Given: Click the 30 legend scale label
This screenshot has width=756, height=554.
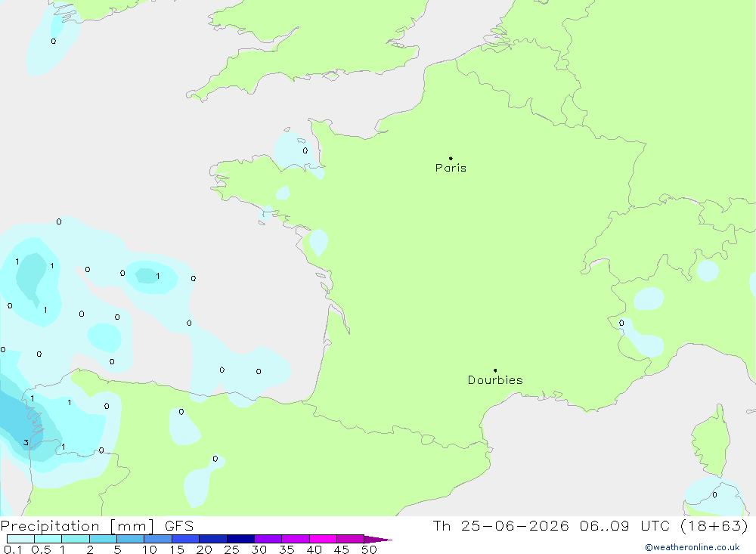Looking at the screenshot, I should click(259, 549).
